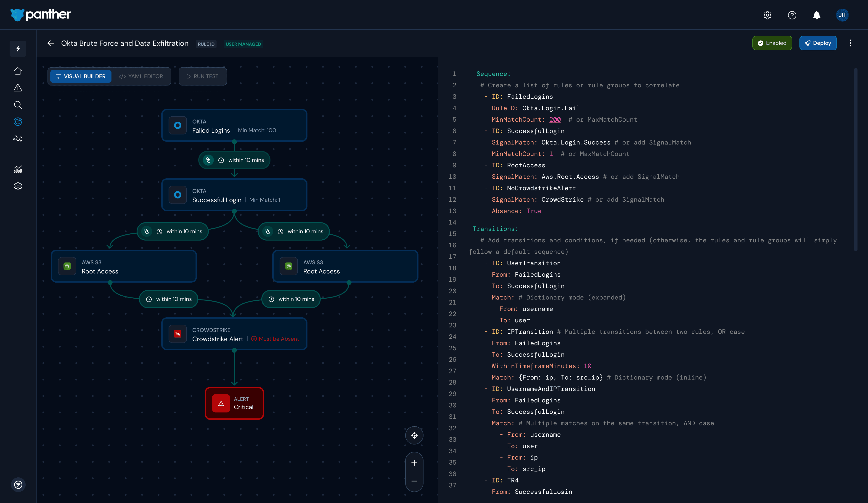Click link icon in right transition under Successful Login
Viewport: 868px width, 503px height.
click(268, 232)
